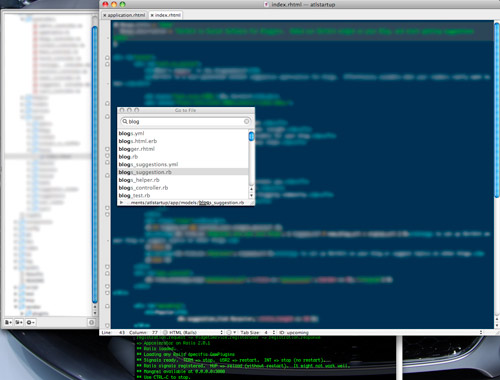Select blogs.html.erb in Go to File list

[x=183, y=141]
